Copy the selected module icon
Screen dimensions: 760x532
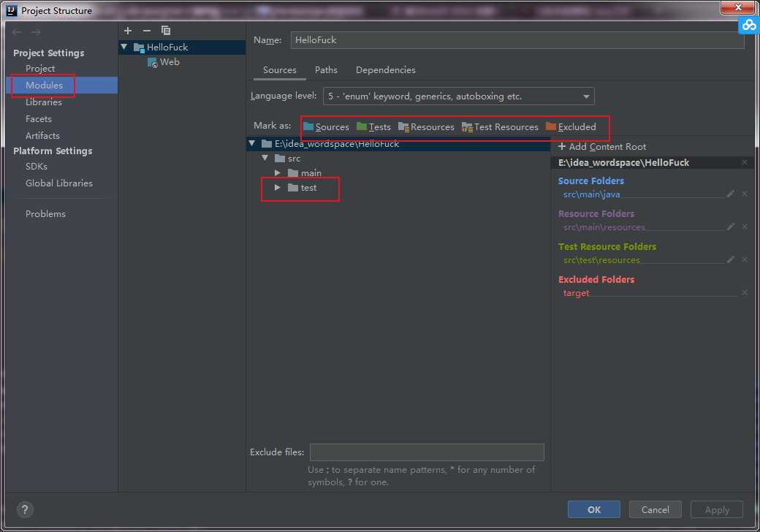[166, 31]
